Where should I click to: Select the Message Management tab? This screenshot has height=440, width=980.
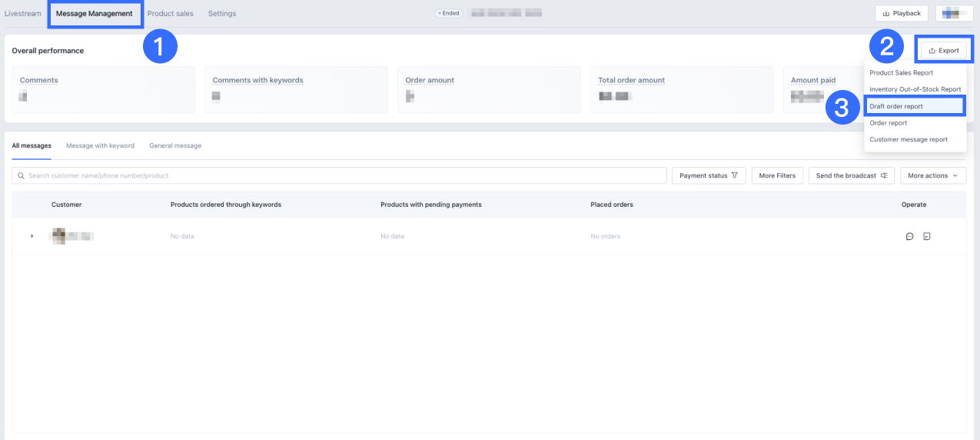(x=95, y=14)
